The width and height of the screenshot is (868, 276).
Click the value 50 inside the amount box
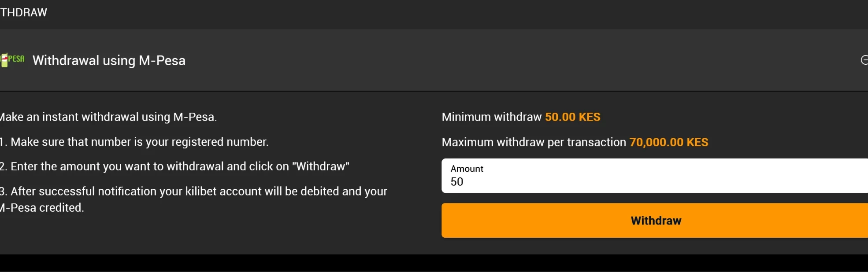(x=456, y=182)
